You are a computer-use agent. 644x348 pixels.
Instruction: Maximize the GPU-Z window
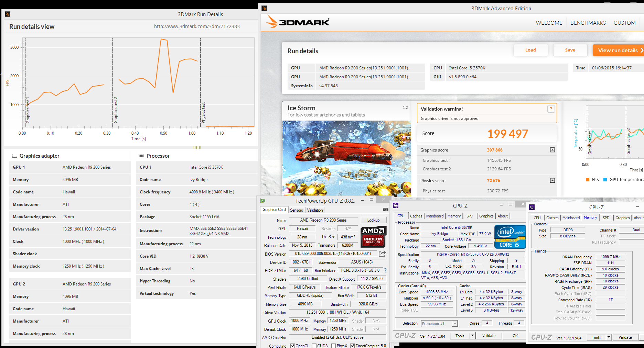372,200
